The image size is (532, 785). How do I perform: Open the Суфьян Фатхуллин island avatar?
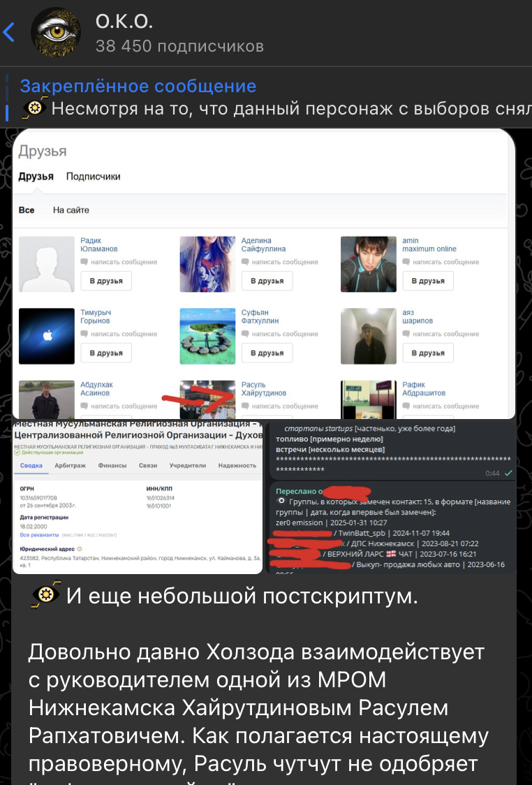[207, 336]
